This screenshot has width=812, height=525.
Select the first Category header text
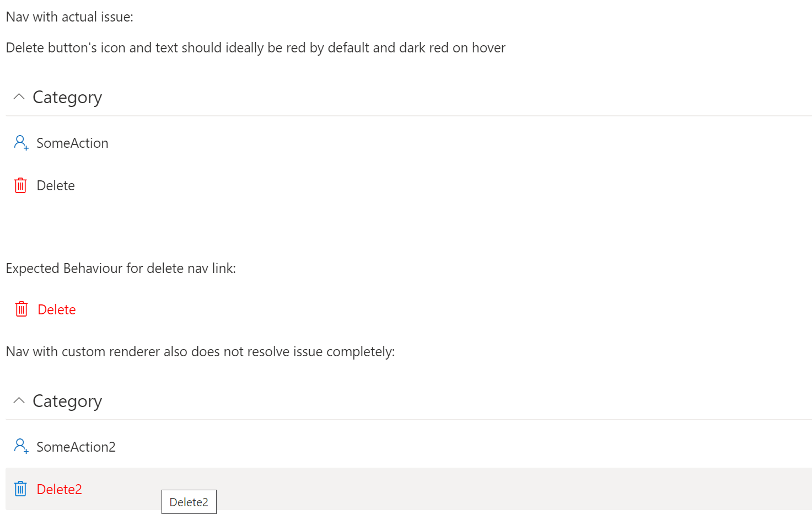coord(67,97)
